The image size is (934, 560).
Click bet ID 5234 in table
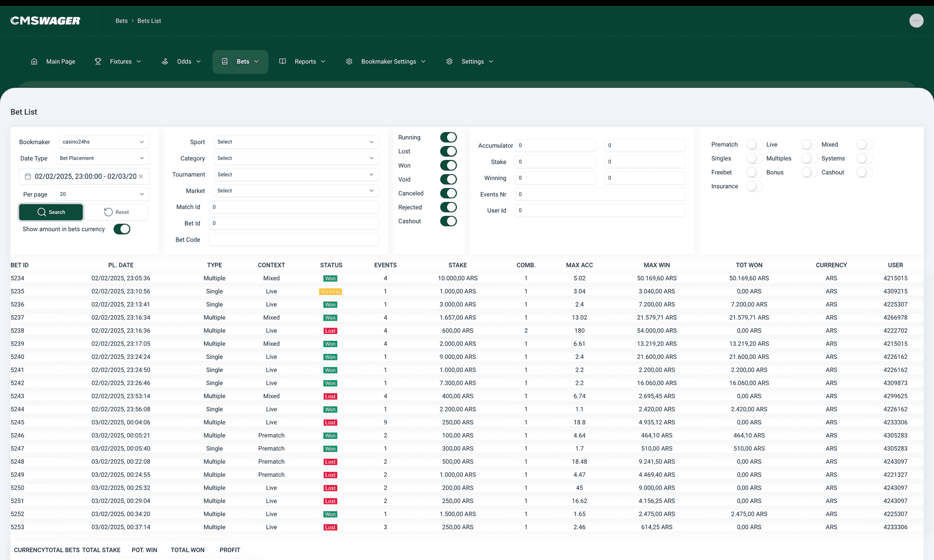(x=18, y=279)
